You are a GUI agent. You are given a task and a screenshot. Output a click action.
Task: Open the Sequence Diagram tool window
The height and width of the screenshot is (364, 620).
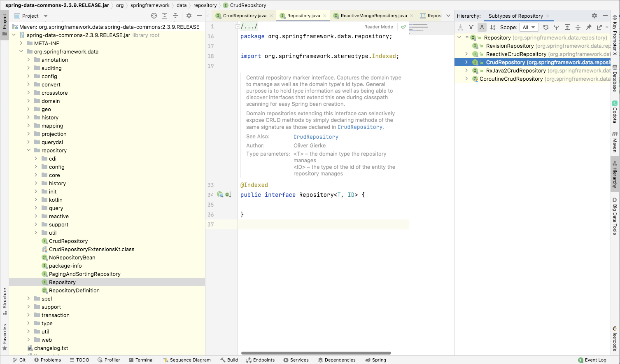[187, 360]
